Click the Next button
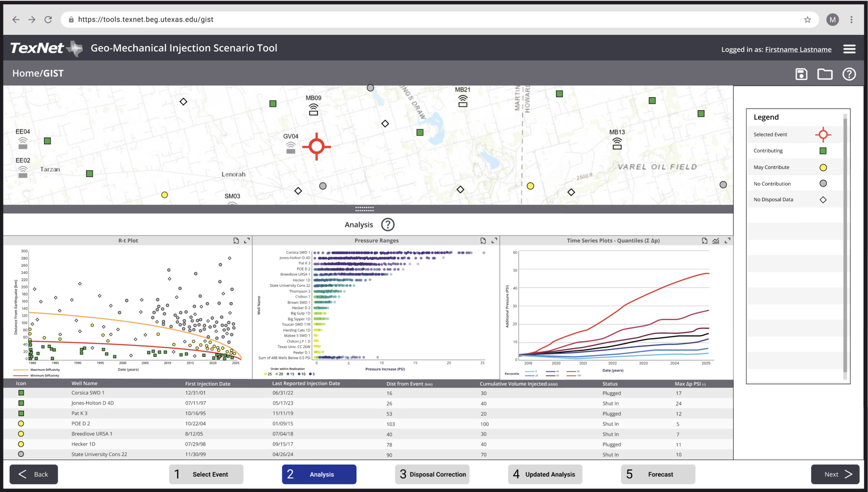 tap(835, 474)
